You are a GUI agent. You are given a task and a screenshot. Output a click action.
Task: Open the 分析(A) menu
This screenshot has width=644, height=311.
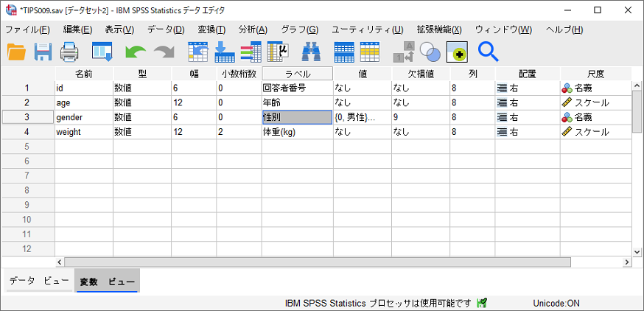click(253, 29)
